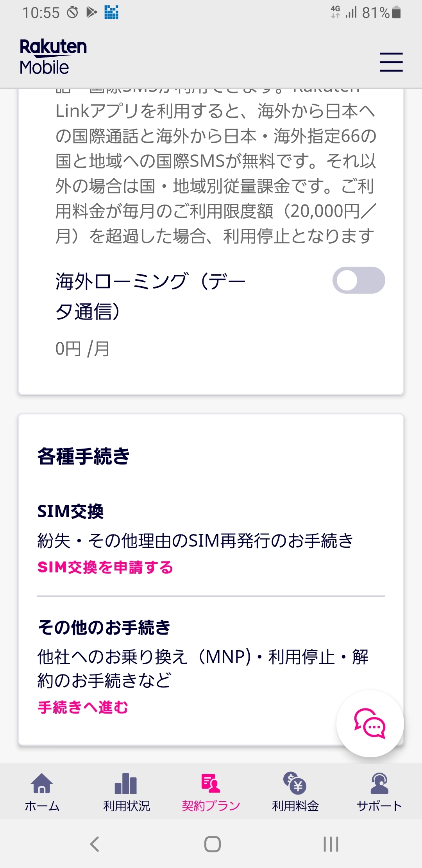Tap the Home house icon
The width and height of the screenshot is (422, 868).
(x=42, y=783)
